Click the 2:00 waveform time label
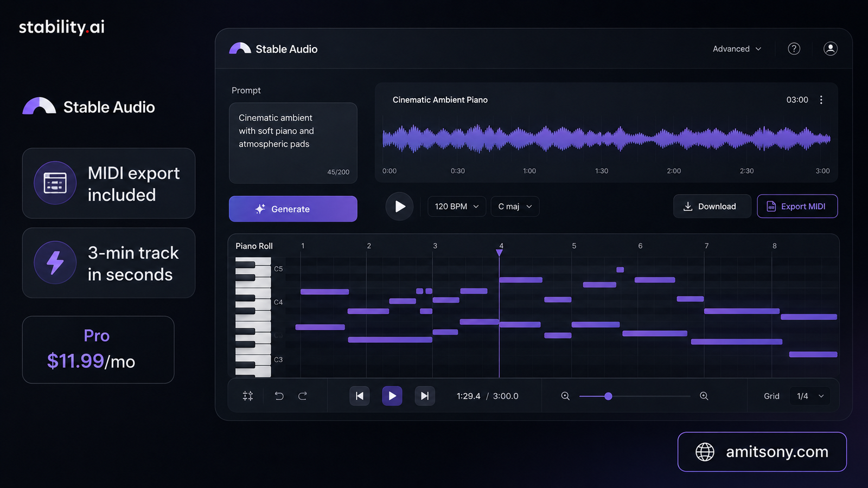 coord(674,171)
